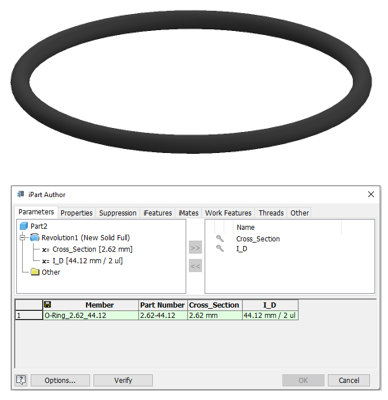The width and height of the screenshot is (388, 400).
Task: Edit the 44.12 mm / 2 ul cell
Action: (270, 315)
